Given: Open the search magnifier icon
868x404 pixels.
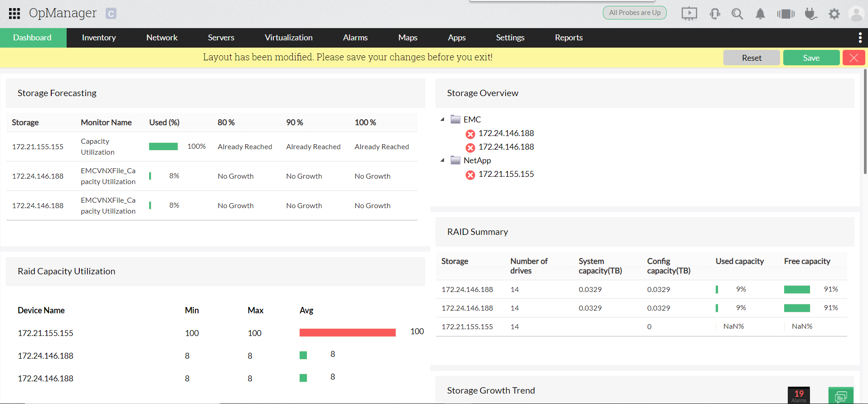Looking at the screenshot, I should click(x=737, y=14).
